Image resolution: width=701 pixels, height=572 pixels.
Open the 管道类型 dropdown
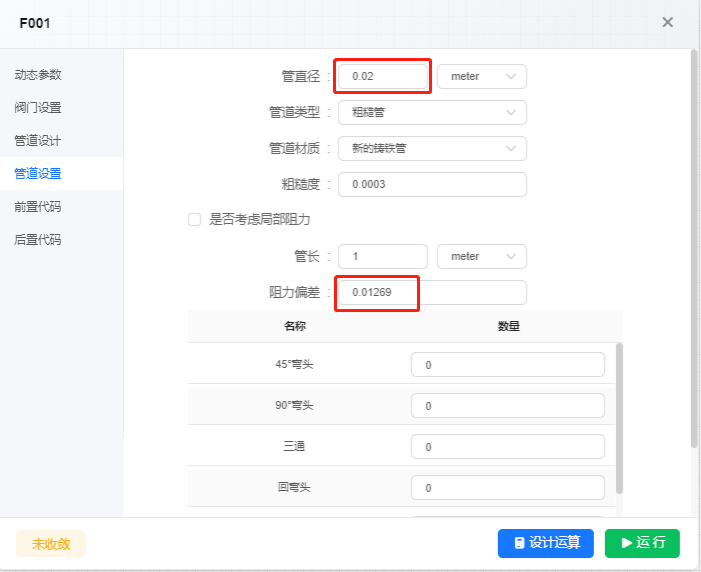432,112
